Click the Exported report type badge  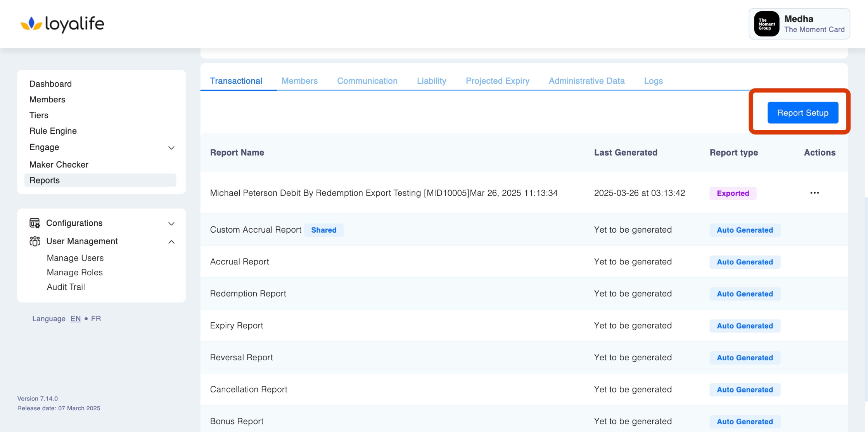click(x=733, y=193)
